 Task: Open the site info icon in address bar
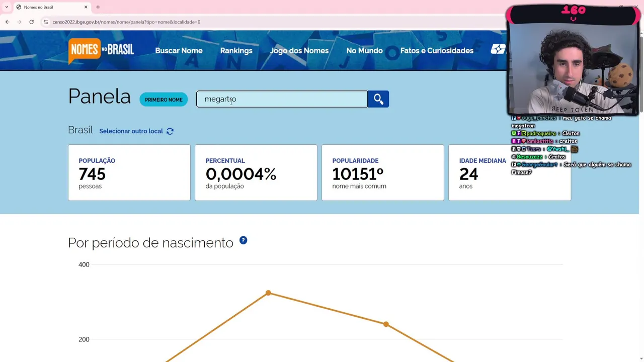coord(46,22)
